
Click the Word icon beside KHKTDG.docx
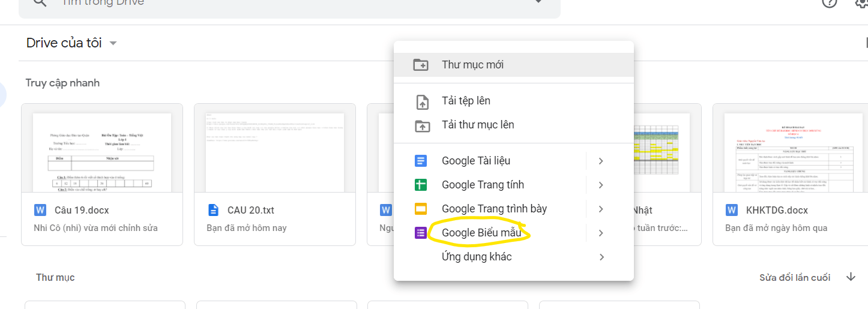click(x=732, y=210)
